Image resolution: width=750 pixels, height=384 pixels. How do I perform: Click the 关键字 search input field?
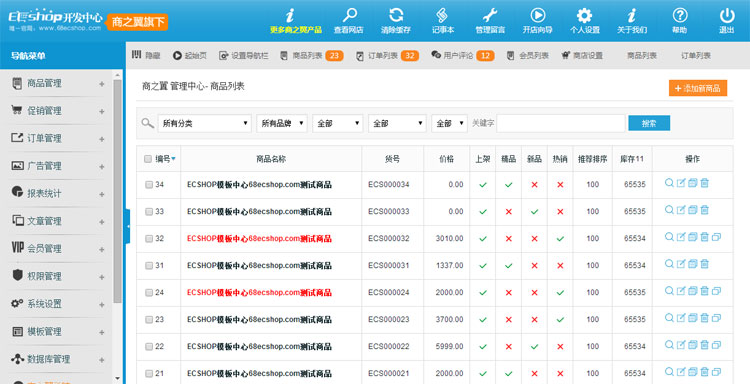tap(561, 123)
